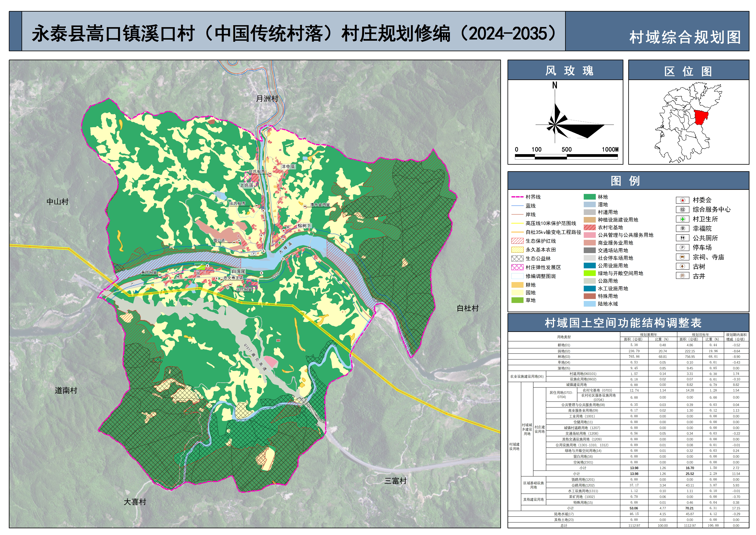
Task: Click the 农村宅基地 red hatched legend swatch
Action: pos(590,228)
